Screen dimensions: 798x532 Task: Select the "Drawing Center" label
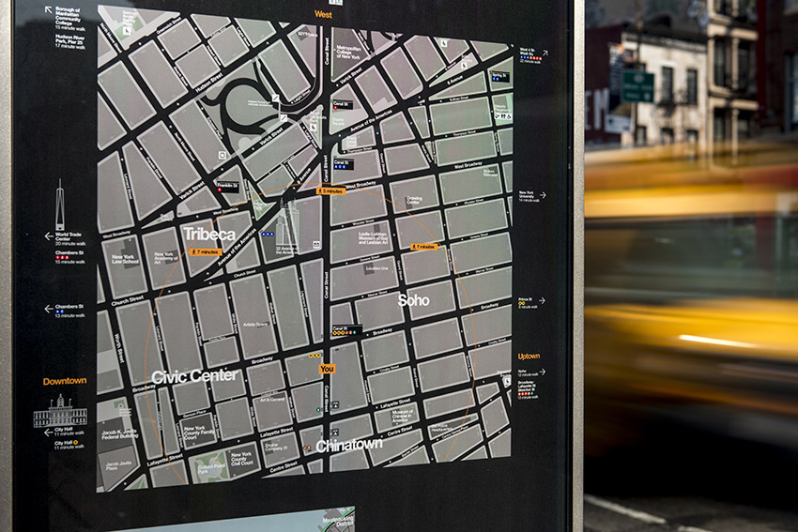(414, 200)
